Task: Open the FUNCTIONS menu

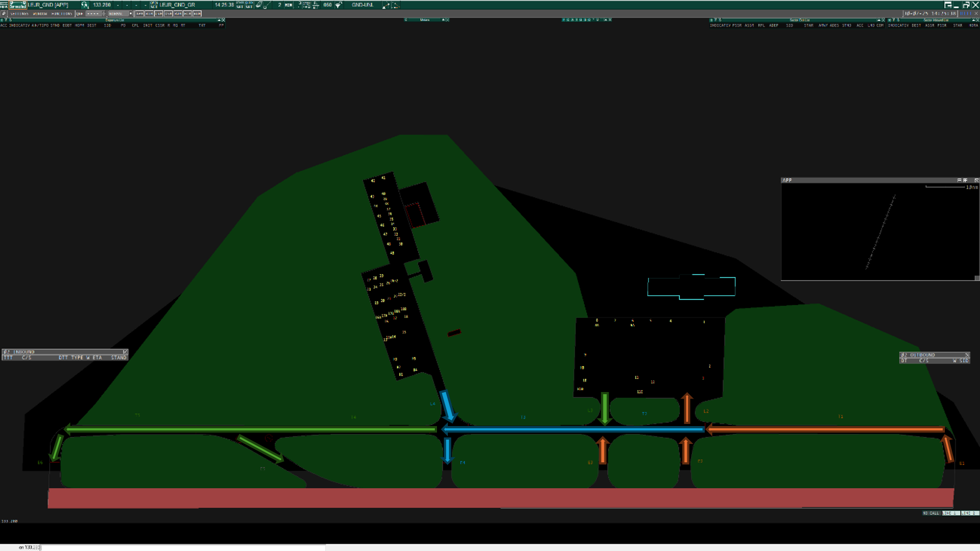Action: 62,14
